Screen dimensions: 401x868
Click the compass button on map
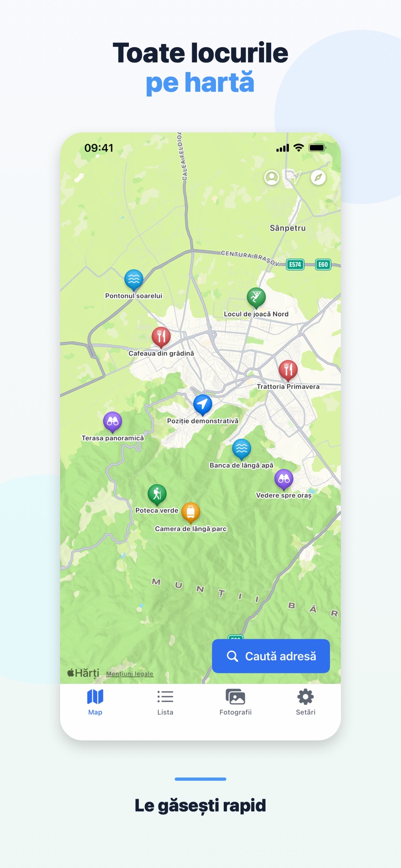click(318, 177)
